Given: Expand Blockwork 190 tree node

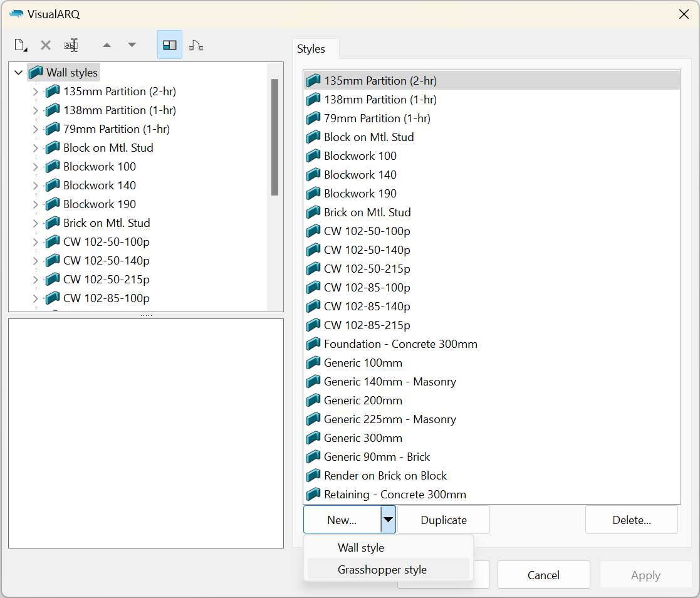Looking at the screenshot, I should (35, 204).
